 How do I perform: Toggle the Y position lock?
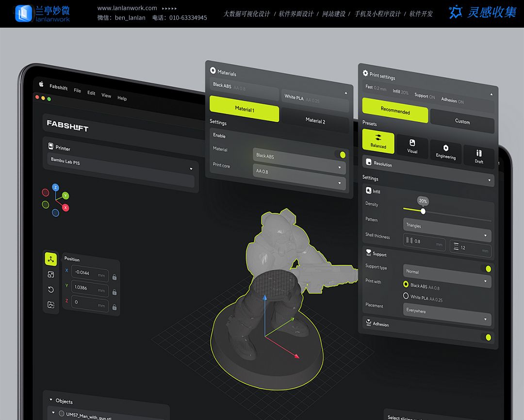pos(115,292)
